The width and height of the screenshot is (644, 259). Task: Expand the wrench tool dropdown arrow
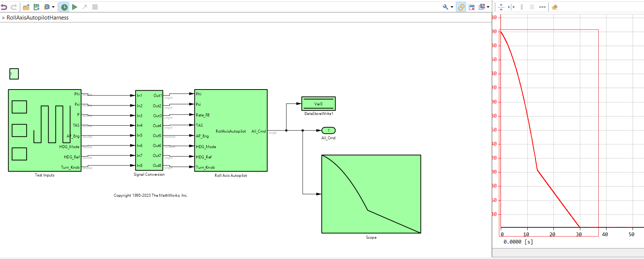[452, 7]
